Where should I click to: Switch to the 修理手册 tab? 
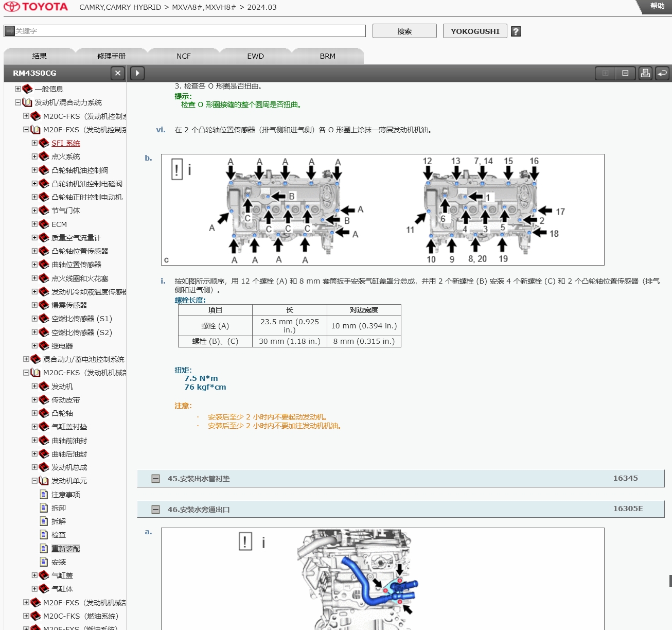pyautogui.click(x=111, y=56)
